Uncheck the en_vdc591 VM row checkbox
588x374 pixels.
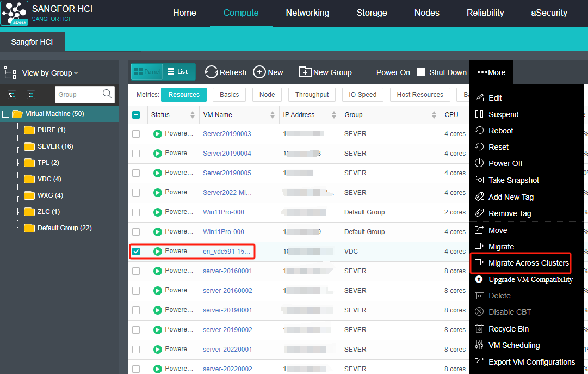[136, 252]
